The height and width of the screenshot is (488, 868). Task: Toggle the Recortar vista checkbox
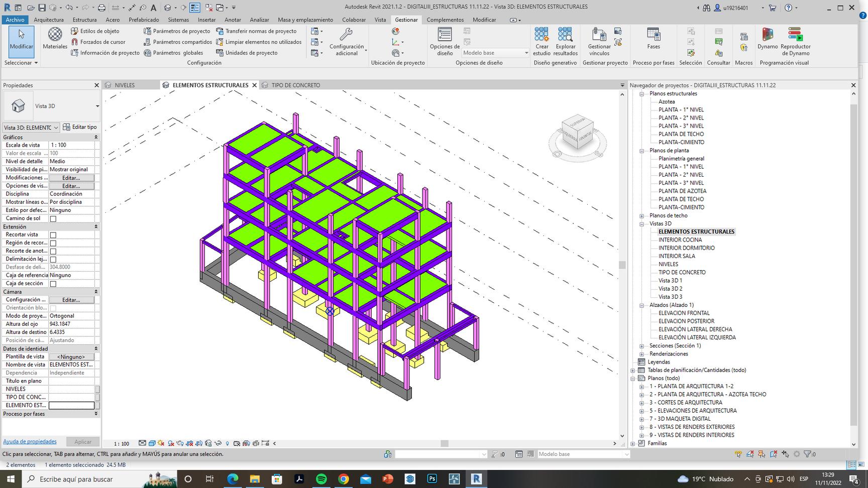[53, 235]
